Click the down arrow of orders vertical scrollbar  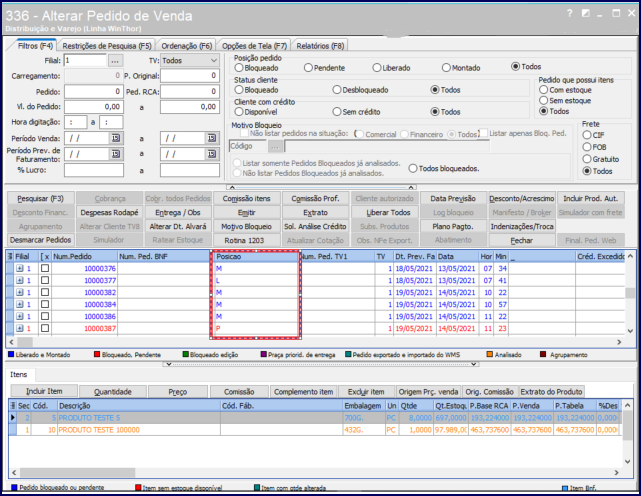(x=630, y=330)
